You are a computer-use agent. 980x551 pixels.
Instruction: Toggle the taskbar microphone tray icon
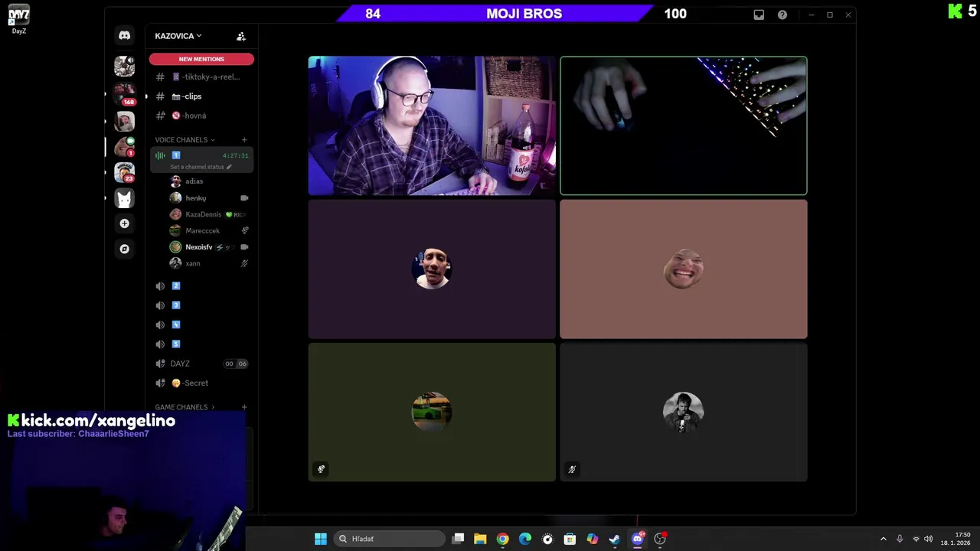900,539
